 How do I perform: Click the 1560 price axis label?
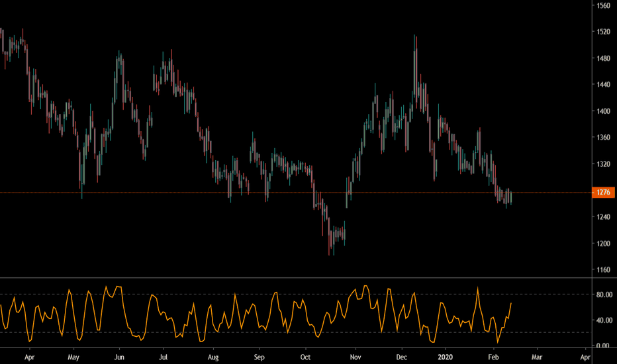coord(603,5)
